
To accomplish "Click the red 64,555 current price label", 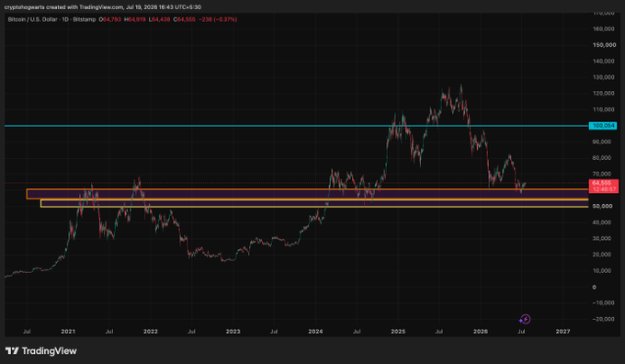I will (603, 183).
